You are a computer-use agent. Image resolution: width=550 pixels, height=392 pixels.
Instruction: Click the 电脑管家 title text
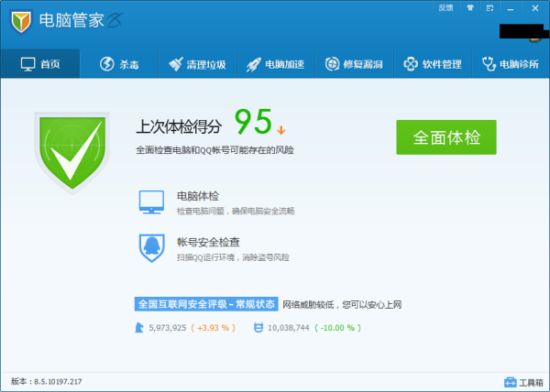71,20
